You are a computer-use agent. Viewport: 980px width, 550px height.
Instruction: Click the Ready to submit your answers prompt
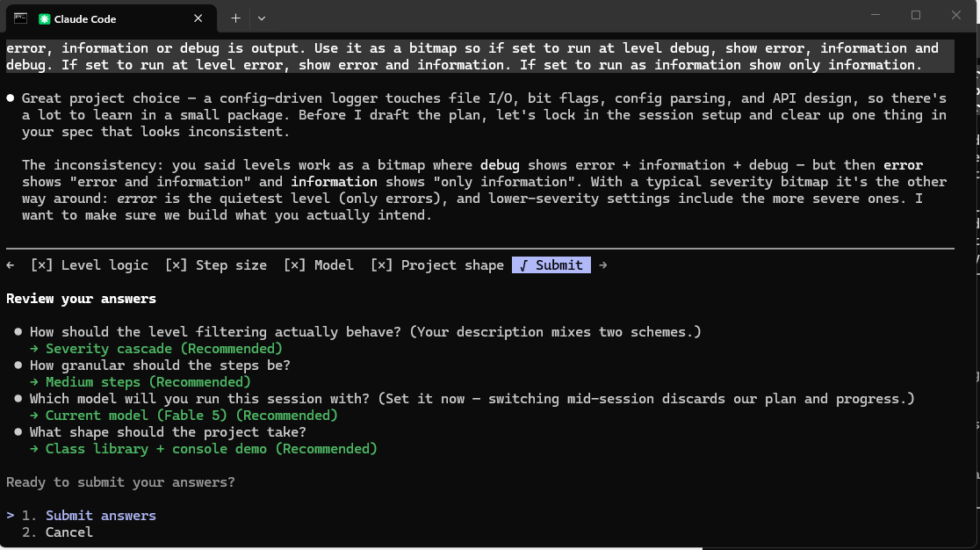[x=120, y=482]
